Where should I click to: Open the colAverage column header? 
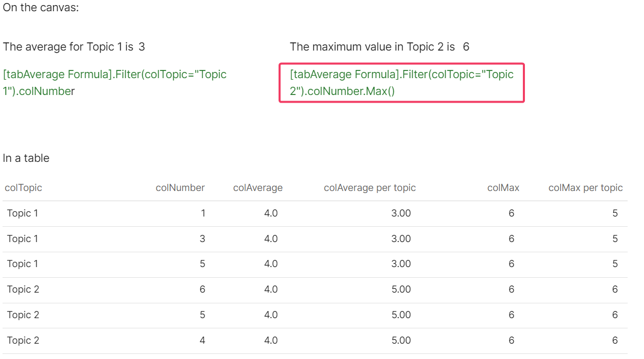pyautogui.click(x=258, y=188)
